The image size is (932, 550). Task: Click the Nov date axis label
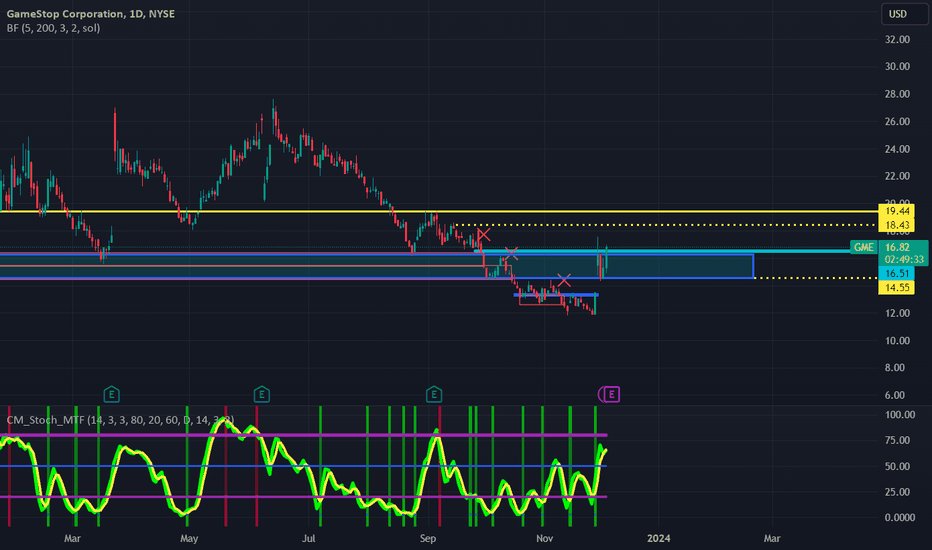click(x=544, y=538)
